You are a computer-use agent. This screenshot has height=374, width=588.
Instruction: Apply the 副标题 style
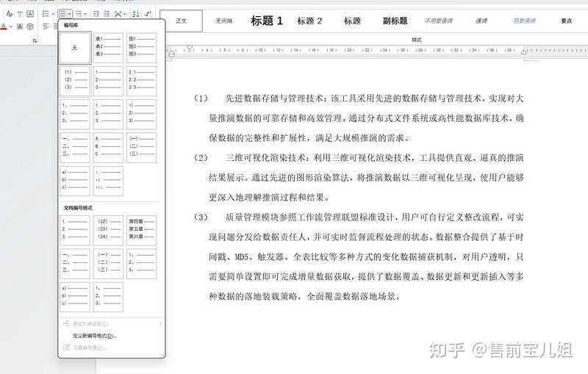click(x=395, y=21)
